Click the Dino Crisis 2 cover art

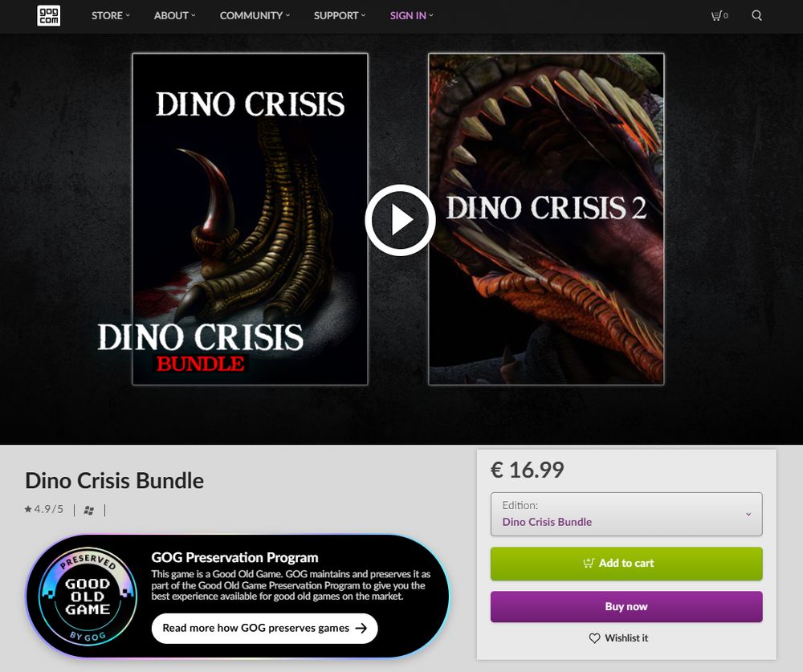(546, 218)
